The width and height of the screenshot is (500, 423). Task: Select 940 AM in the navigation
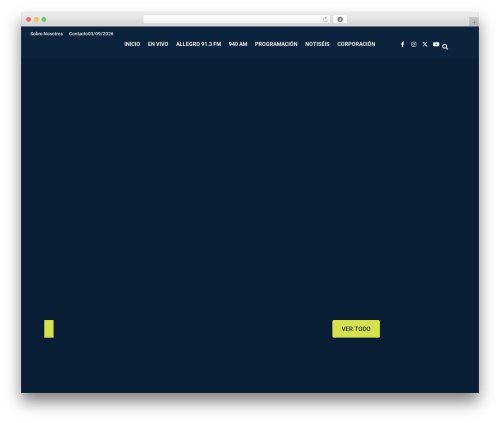pos(238,44)
